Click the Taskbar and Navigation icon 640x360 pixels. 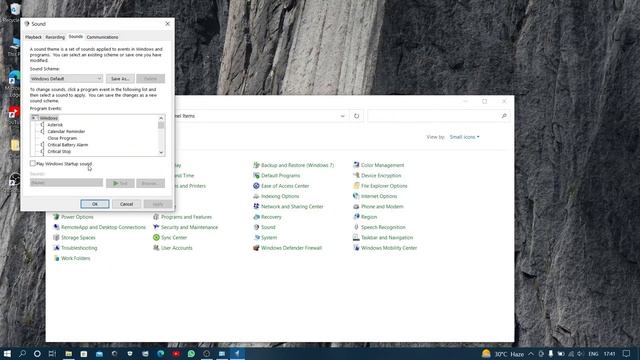pos(356,238)
